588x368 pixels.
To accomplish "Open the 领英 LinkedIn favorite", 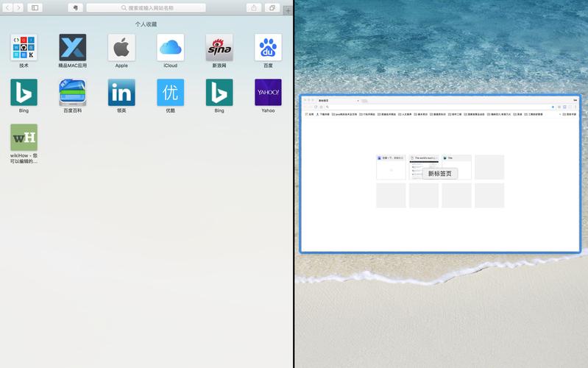I will 121,92.
